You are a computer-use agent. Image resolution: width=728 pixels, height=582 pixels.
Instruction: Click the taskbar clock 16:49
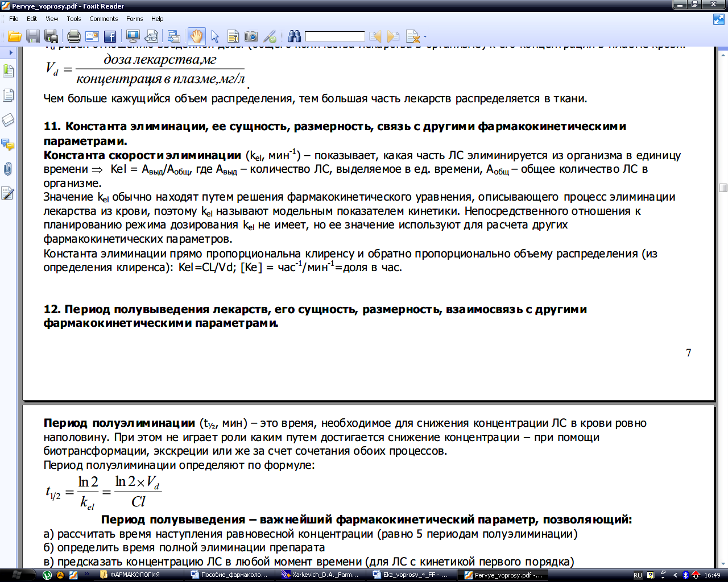[x=712, y=575]
